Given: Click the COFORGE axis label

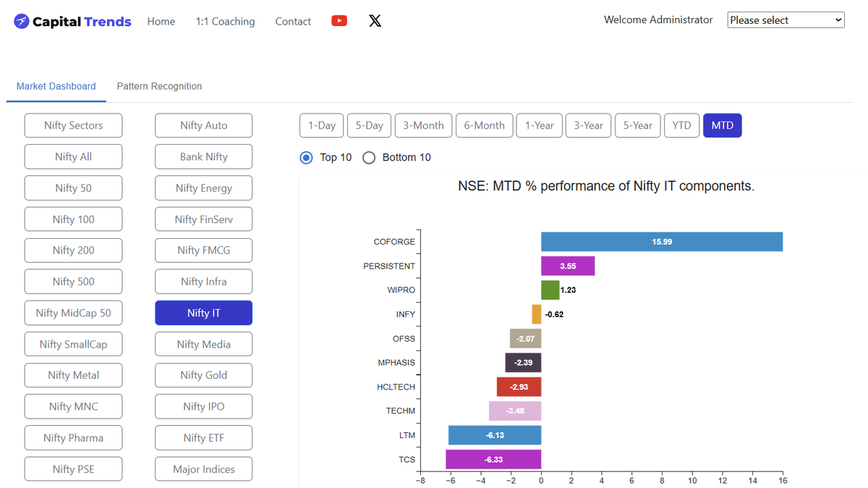Looking at the screenshot, I should (x=394, y=242).
